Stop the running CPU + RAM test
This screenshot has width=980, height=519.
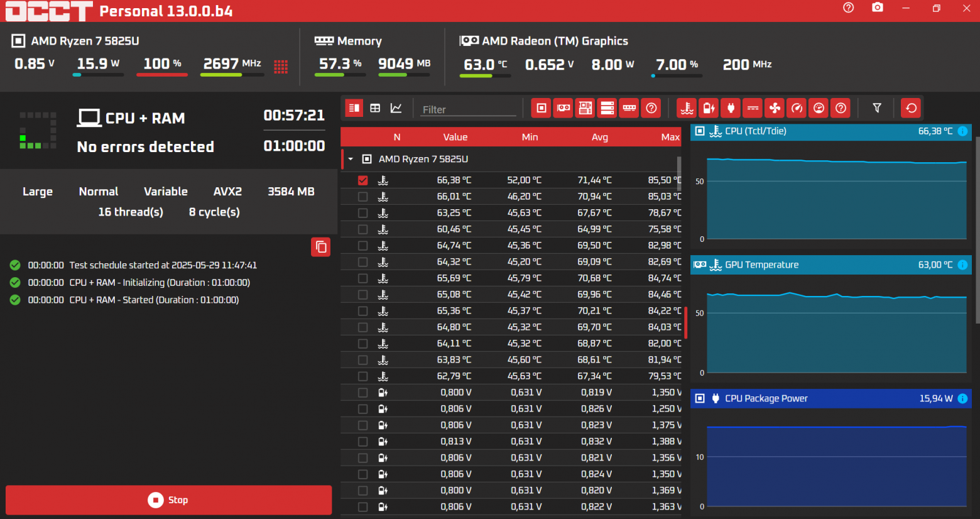point(168,500)
